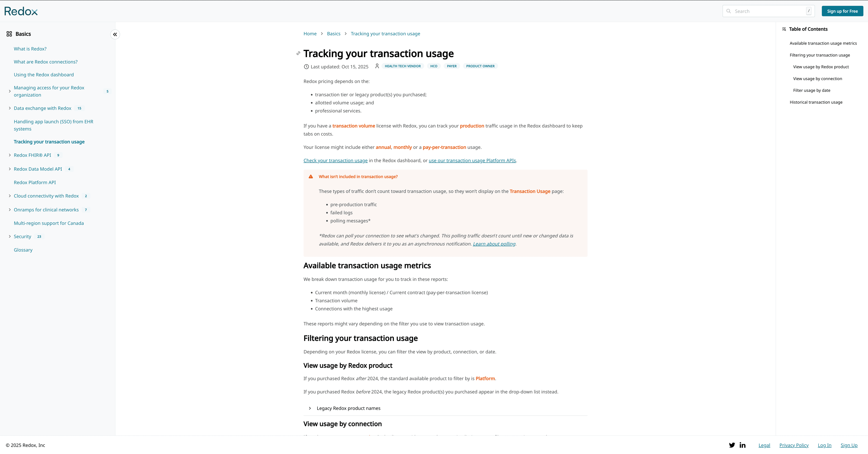
Task: Expand Redox FHIR API section
Action: [10, 155]
